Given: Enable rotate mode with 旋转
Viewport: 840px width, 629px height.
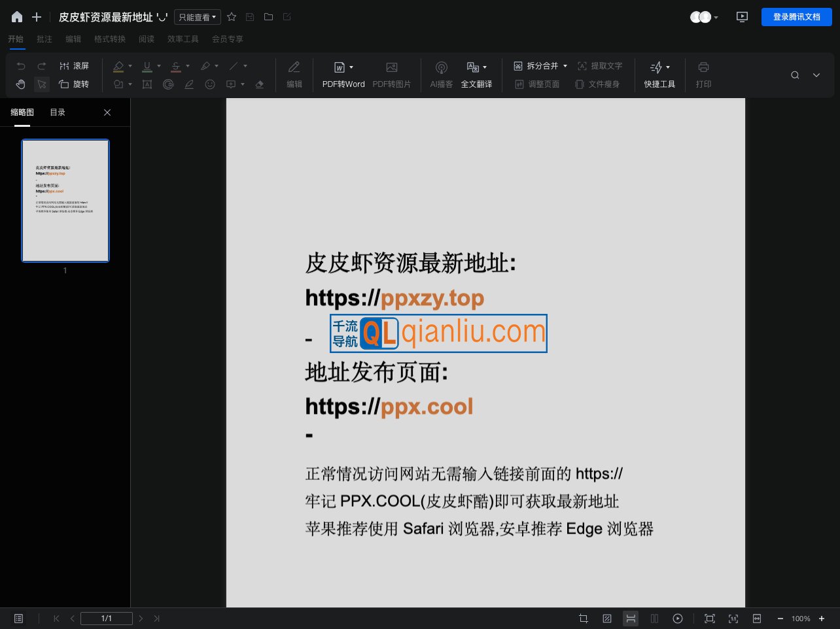Looking at the screenshot, I should (x=75, y=84).
